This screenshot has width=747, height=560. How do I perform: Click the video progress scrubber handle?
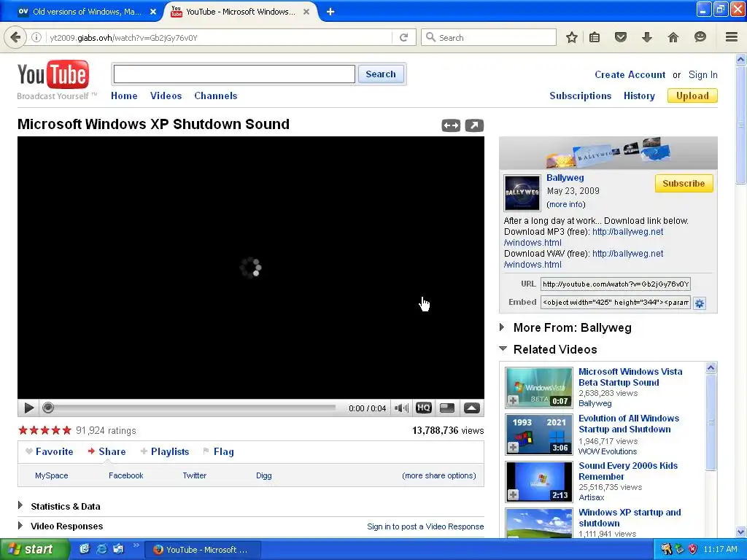pyautogui.click(x=47, y=408)
